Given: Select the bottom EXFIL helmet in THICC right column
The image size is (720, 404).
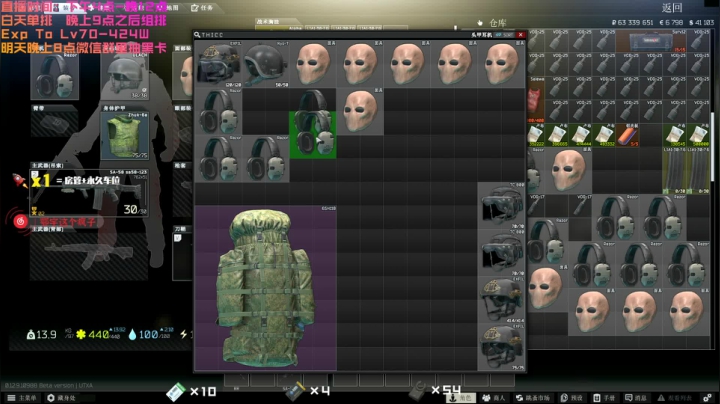Looking at the screenshot, I should click(x=501, y=347).
